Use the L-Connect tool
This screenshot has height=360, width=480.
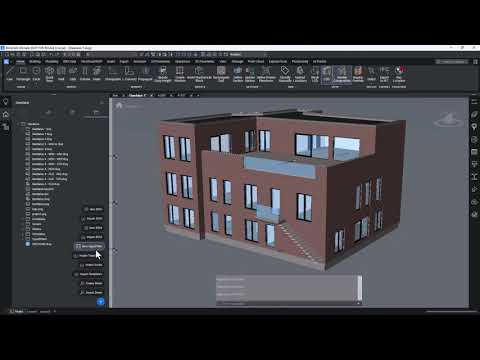(x=129, y=73)
